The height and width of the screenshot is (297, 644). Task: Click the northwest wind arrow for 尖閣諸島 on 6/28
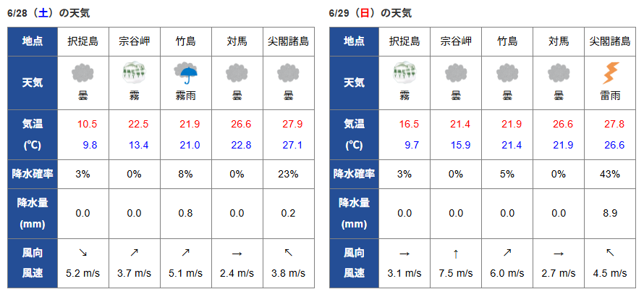click(288, 253)
